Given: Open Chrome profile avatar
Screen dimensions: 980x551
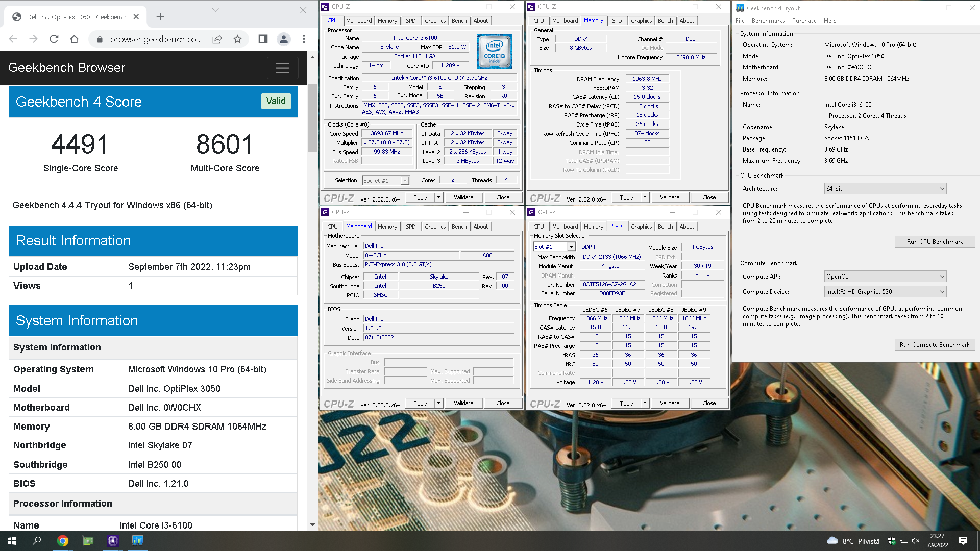Looking at the screenshot, I should 284,39.
